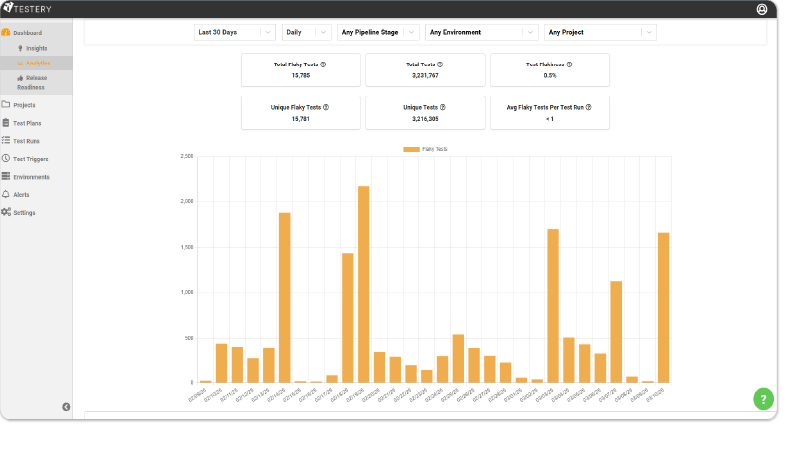Expand the Any Environment filter
The height and width of the screenshot is (450, 800).
(x=482, y=32)
